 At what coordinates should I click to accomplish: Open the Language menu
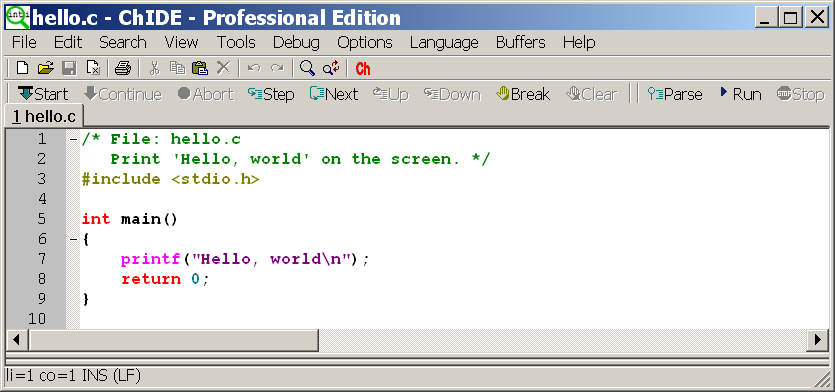(x=444, y=42)
